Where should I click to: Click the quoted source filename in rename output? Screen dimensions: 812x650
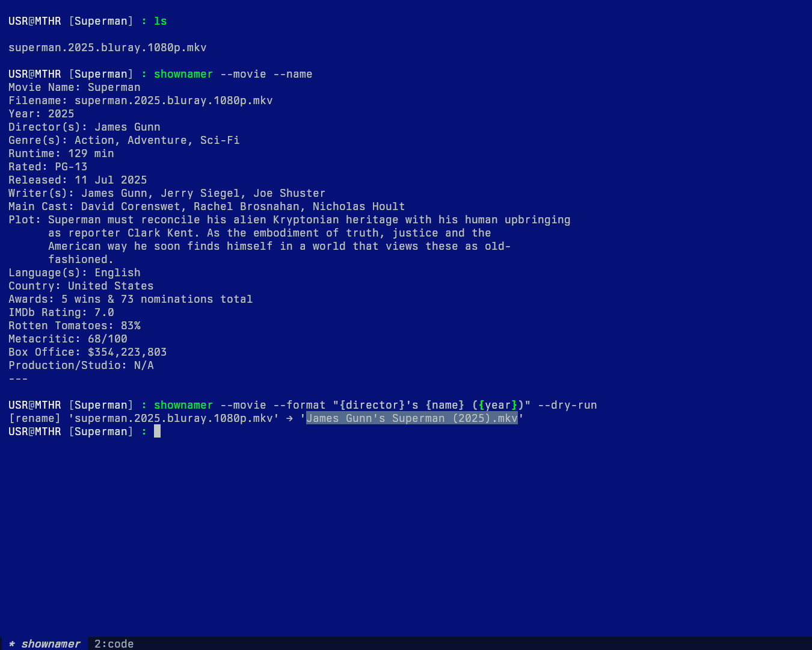pyautogui.click(x=174, y=418)
